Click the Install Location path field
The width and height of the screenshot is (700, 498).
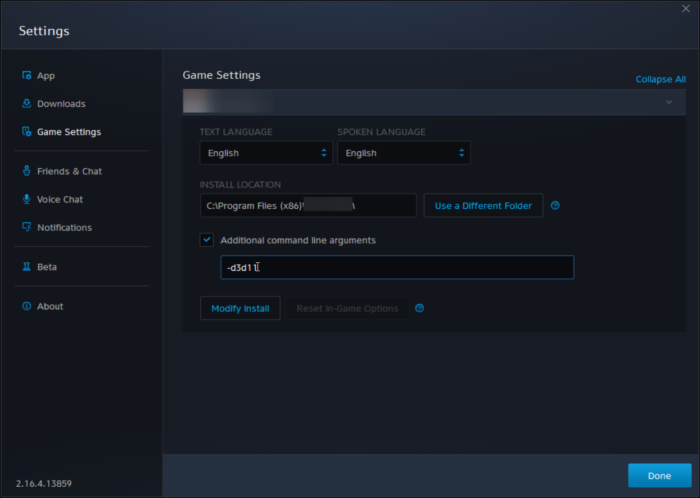point(308,206)
